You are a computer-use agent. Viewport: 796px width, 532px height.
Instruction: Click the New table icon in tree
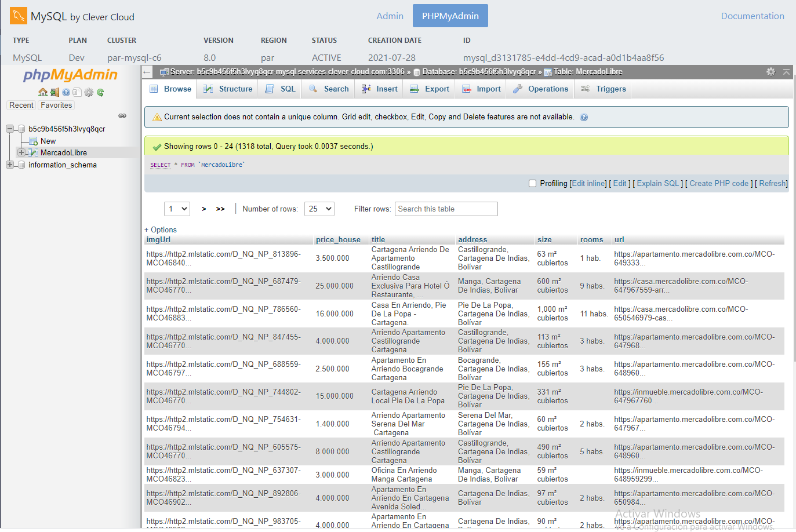click(33, 141)
